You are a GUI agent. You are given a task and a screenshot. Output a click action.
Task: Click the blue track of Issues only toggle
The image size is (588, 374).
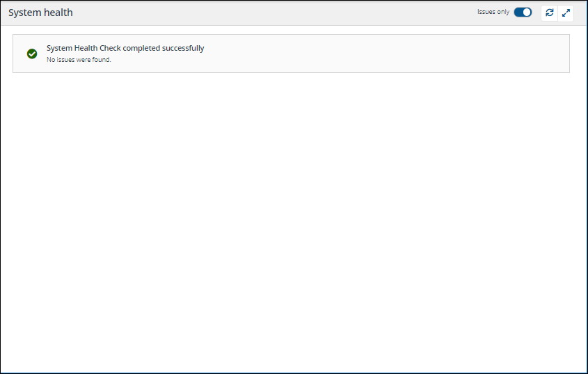(x=518, y=13)
